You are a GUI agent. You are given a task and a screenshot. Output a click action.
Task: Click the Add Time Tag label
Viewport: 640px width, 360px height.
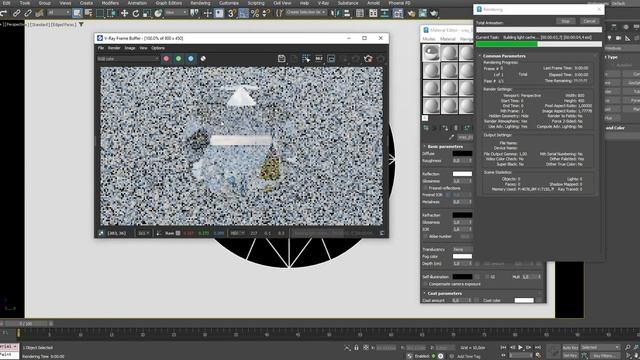tap(469, 356)
